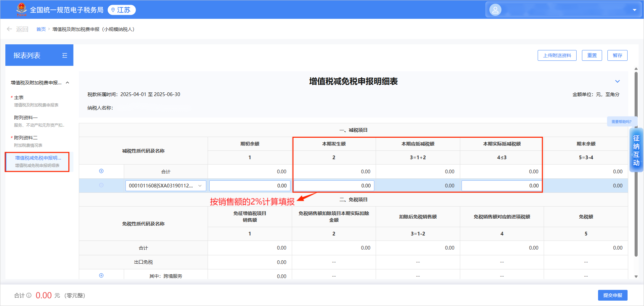Viewport: 644px width, 306px height.
Task: Collapse the 报表列表 sidebar using the menu icon
Action: coord(65,55)
